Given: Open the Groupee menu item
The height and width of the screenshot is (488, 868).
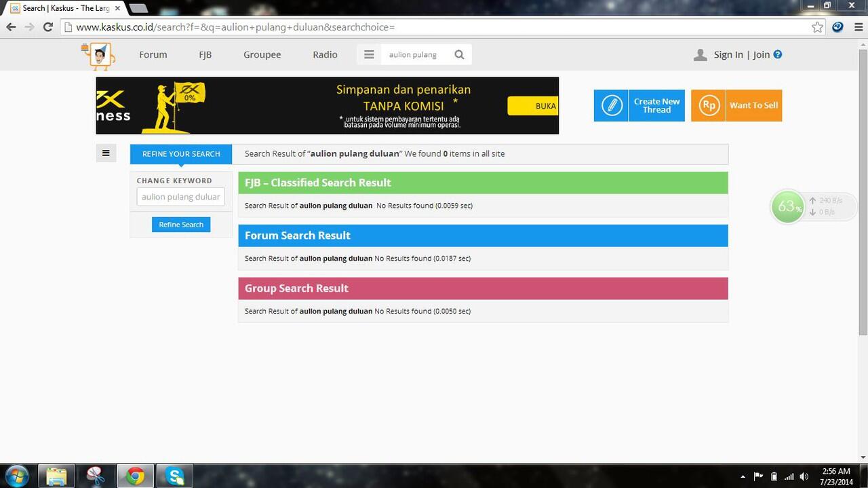Looking at the screenshot, I should point(262,55).
